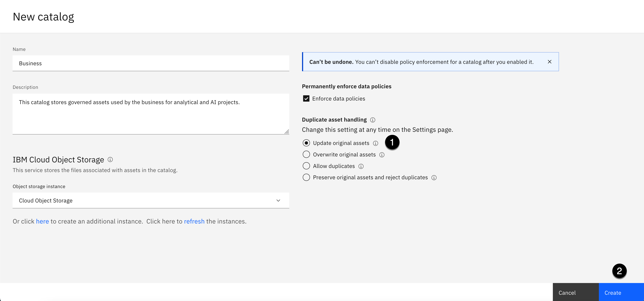
Task: Select Preserve original assets and reject duplicates
Action: [306, 177]
